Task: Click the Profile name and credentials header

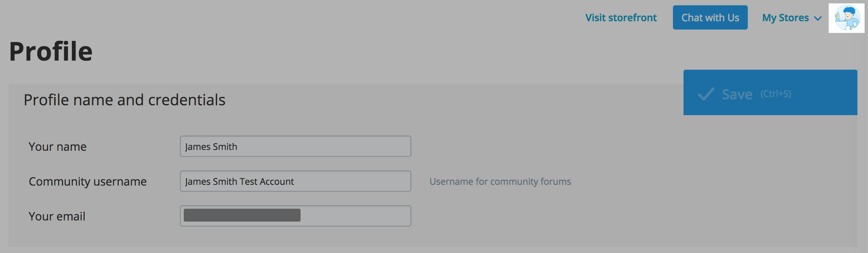Action: click(124, 100)
